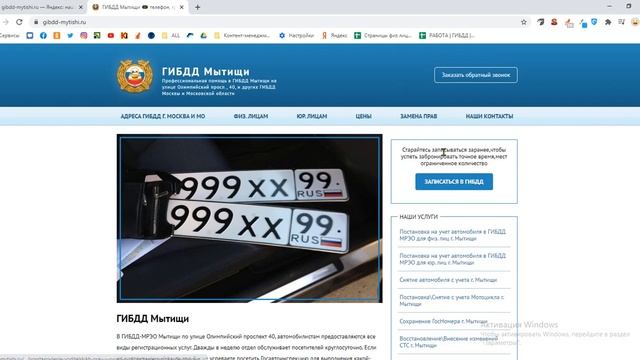
Task: Open the Twitter bookmark icon
Action: 70,36
